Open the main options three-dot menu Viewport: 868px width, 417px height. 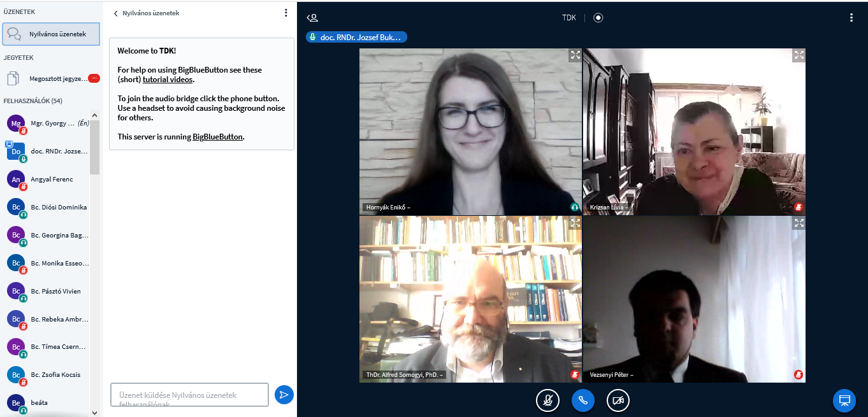point(851,18)
